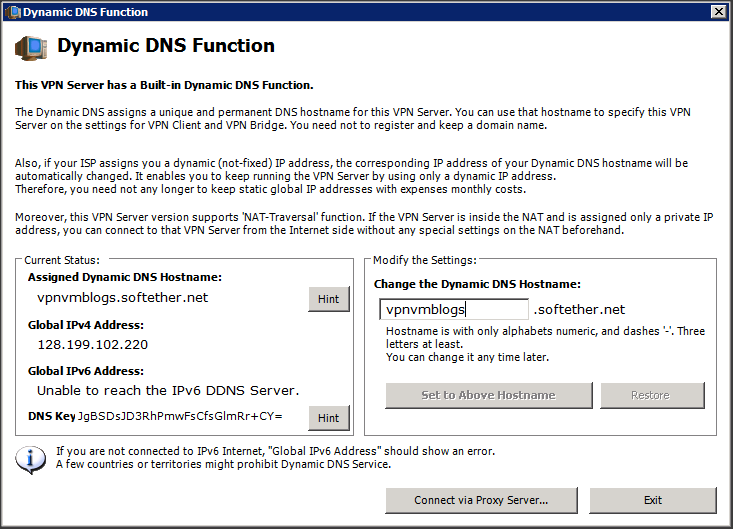
Task: Click the blue information icon at bottom
Action: tap(32, 459)
